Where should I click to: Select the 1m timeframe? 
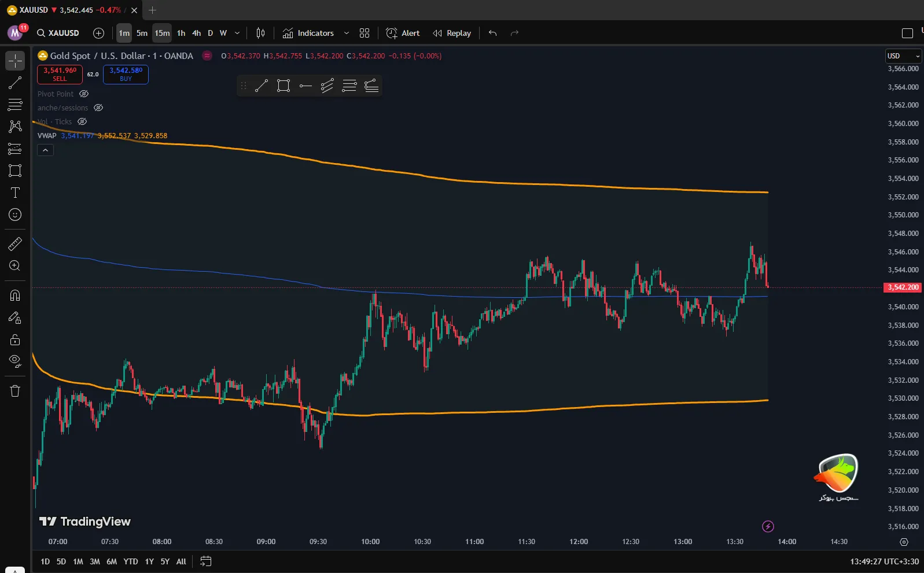[124, 33]
